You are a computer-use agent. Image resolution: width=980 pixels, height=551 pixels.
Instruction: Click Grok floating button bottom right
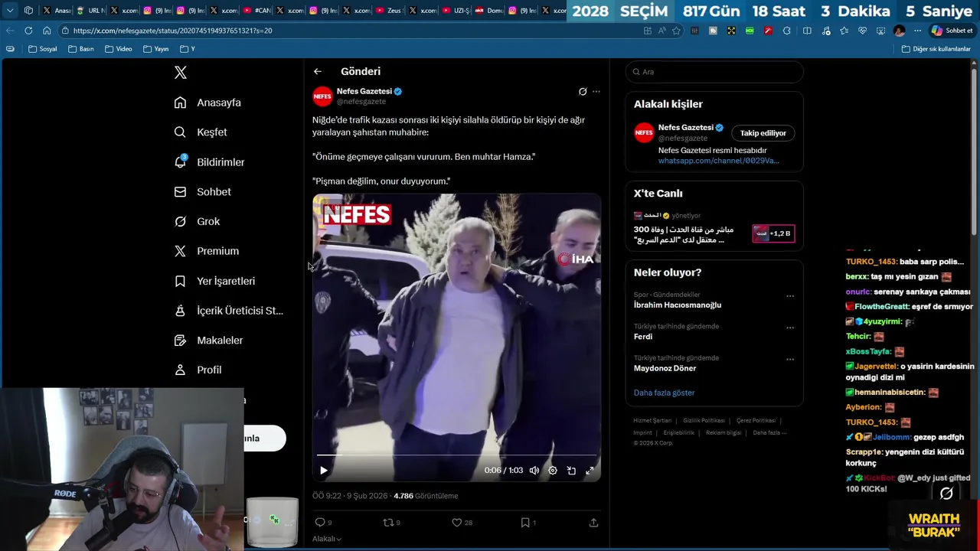[x=946, y=494]
